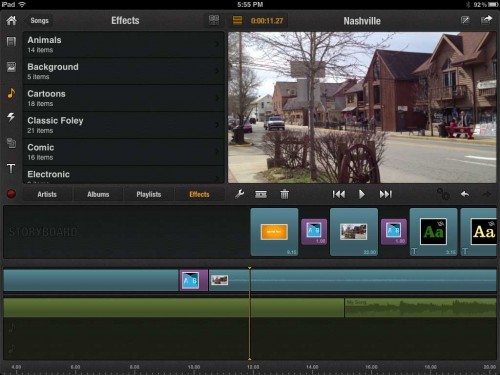Screen dimensions: 500x375
Task: Tap the Nashville project title
Action: pyautogui.click(x=362, y=21)
